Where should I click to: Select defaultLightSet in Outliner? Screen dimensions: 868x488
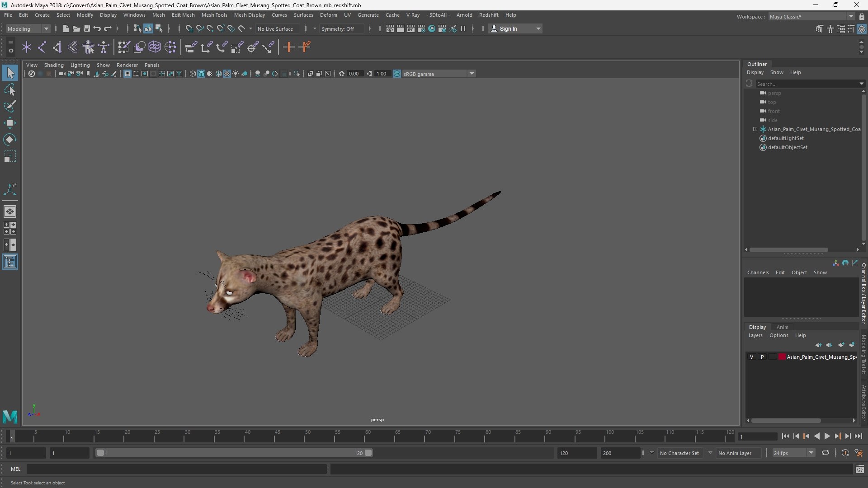(786, 138)
